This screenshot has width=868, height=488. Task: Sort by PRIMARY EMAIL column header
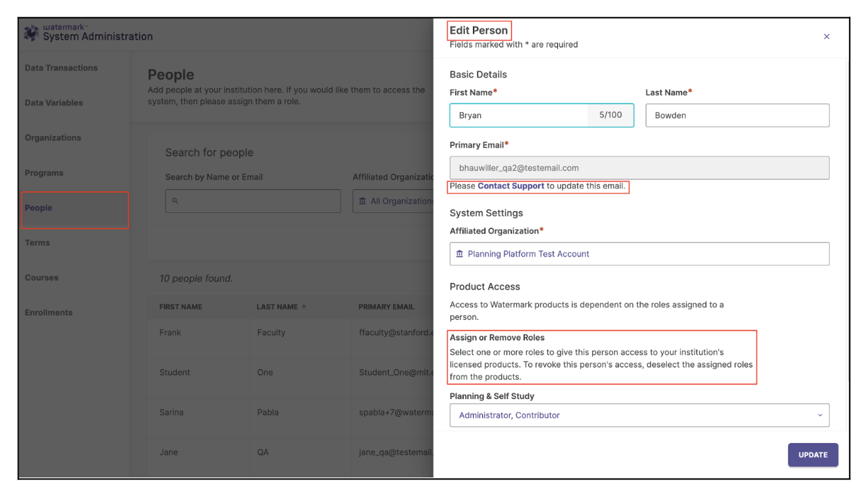pos(387,307)
